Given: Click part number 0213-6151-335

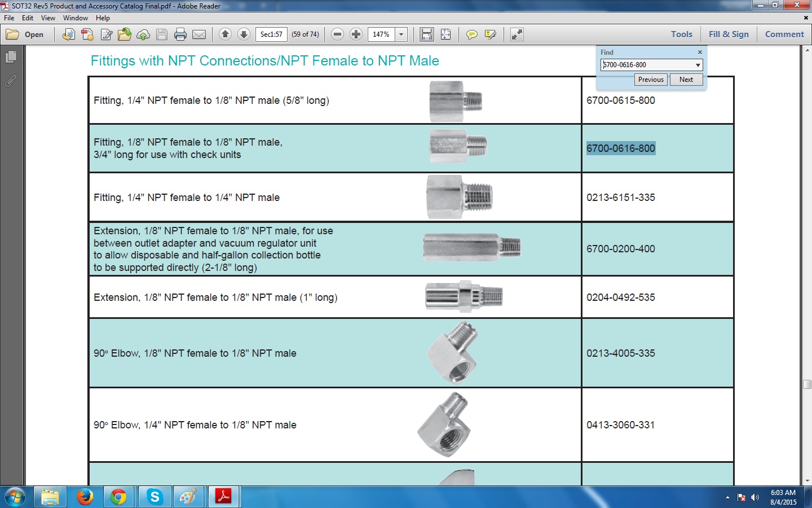Looking at the screenshot, I should (621, 198).
